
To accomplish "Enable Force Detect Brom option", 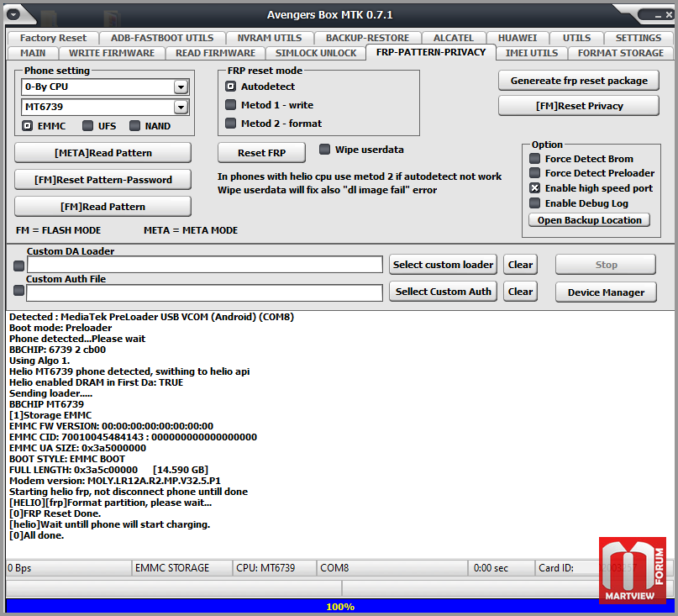I will [x=535, y=159].
